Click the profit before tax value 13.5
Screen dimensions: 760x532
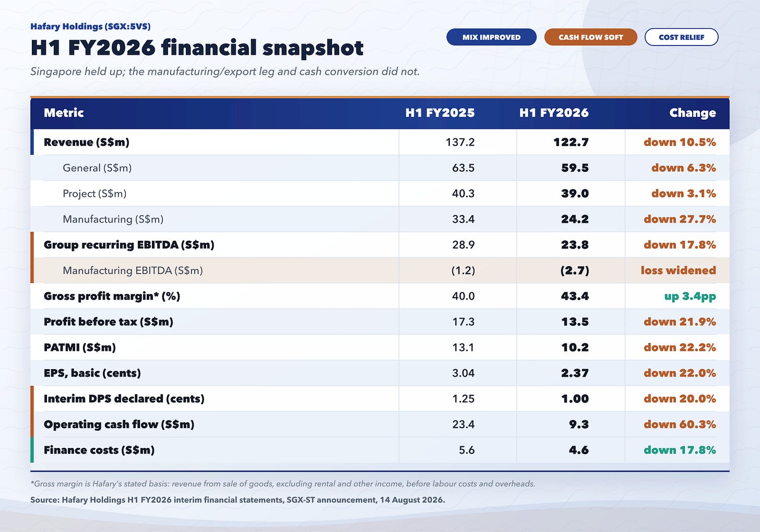(575, 322)
